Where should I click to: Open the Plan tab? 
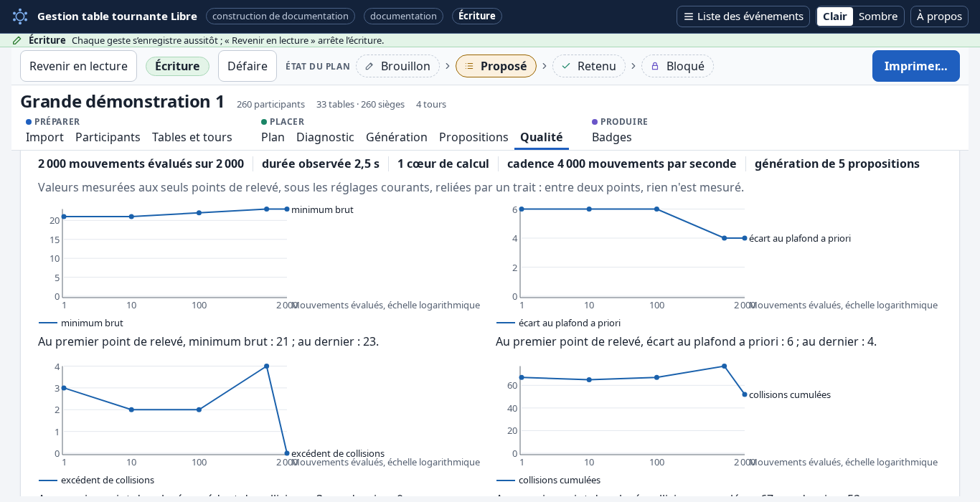tap(273, 137)
